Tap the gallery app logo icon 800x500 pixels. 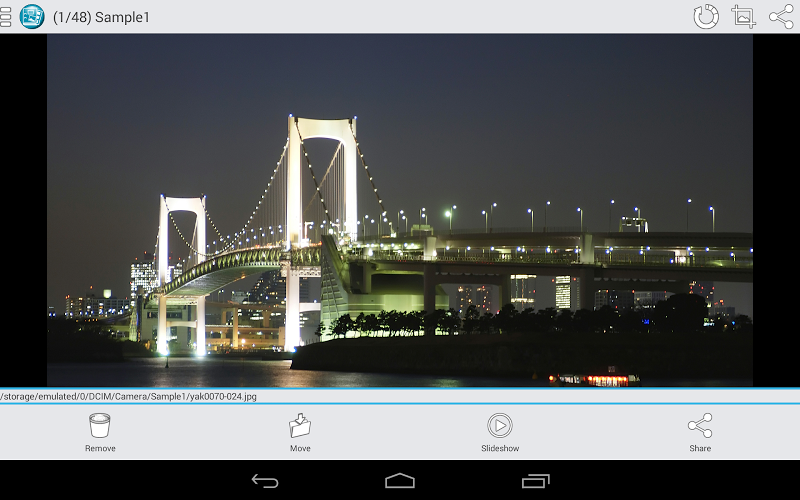point(32,16)
